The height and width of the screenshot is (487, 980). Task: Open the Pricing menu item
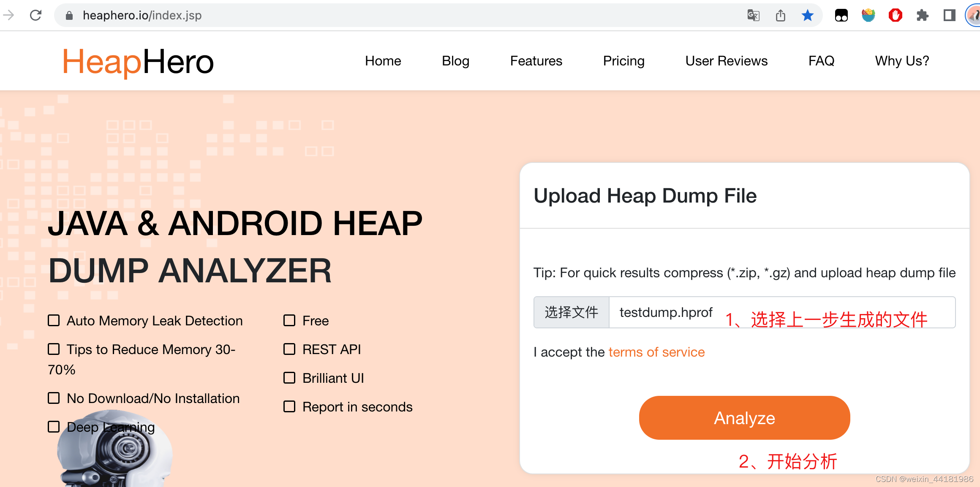tap(624, 61)
